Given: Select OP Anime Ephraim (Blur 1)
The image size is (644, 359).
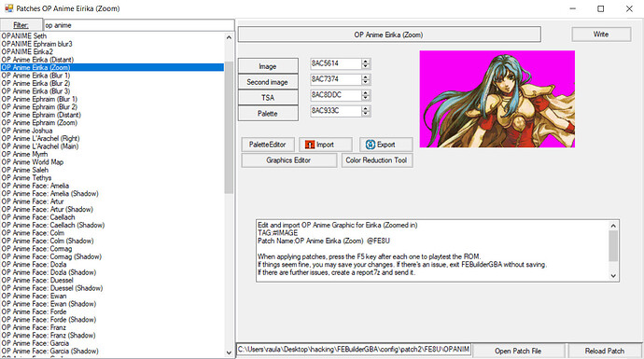Looking at the screenshot, I should point(112,99).
